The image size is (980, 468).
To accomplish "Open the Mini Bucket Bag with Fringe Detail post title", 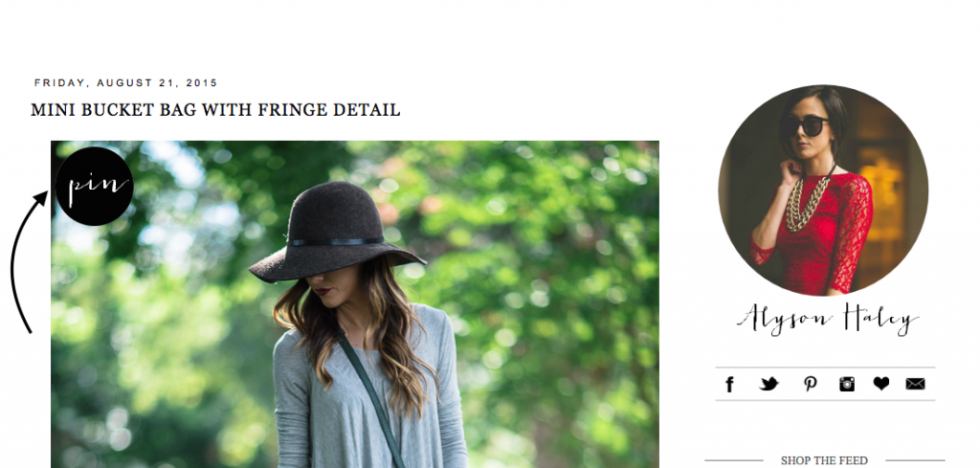I will click(215, 110).
